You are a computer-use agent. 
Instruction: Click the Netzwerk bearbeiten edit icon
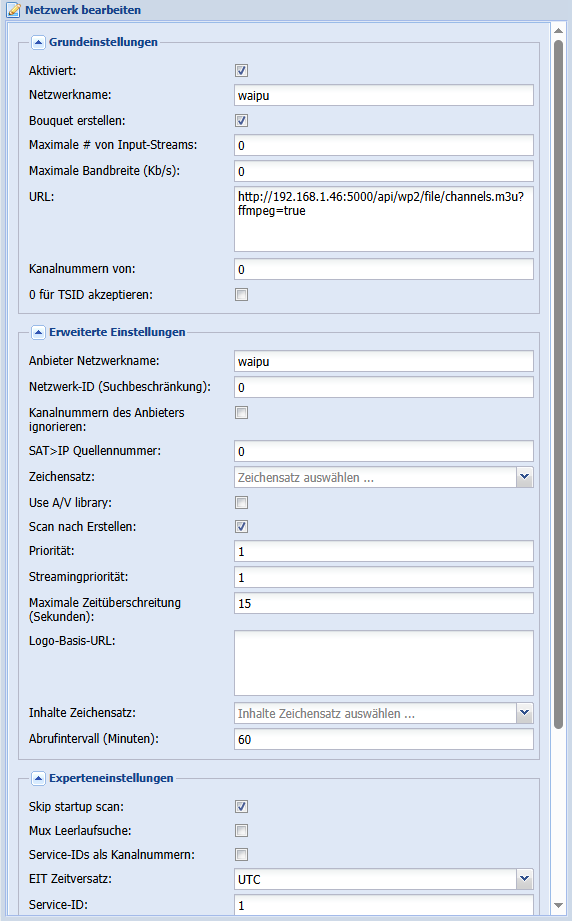click(x=13, y=10)
